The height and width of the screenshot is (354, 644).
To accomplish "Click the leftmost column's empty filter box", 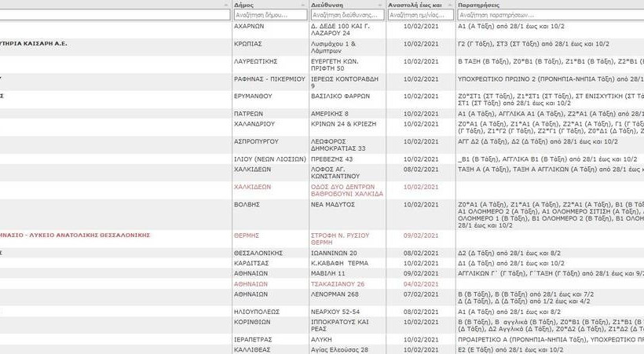I will tap(115, 15).
